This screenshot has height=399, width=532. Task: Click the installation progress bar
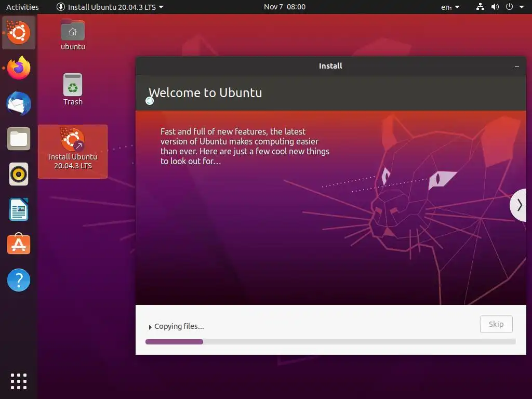tap(330, 342)
